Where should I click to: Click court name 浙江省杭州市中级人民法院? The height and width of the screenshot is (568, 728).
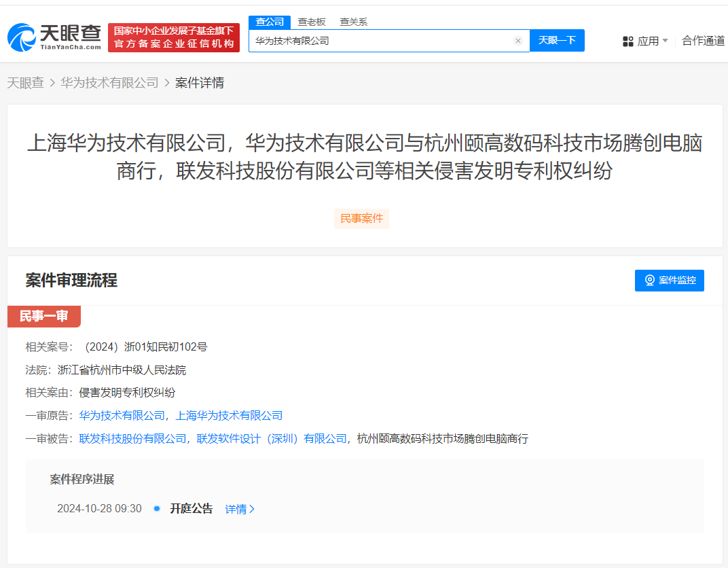point(122,370)
